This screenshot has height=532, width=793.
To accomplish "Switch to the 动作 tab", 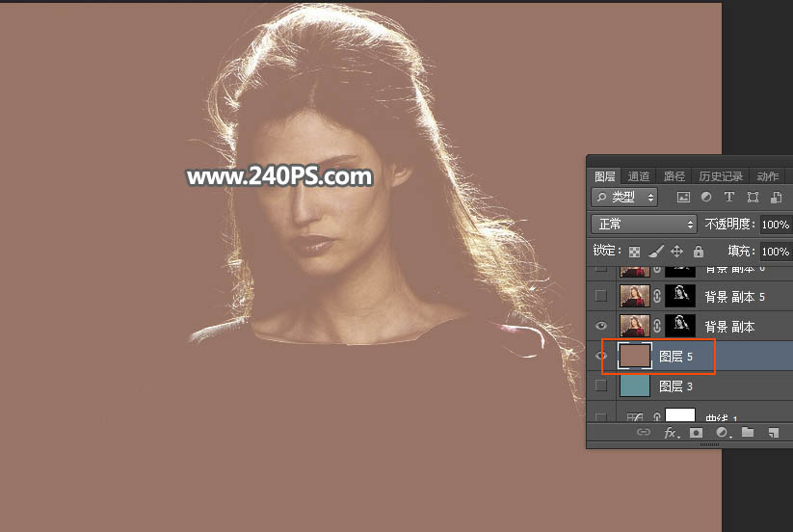I will 768,176.
